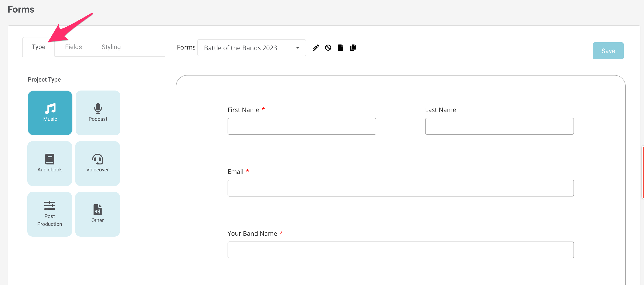Image resolution: width=644 pixels, height=285 pixels.
Task: Pick the Audiobook project type tile
Action: coord(49,163)
